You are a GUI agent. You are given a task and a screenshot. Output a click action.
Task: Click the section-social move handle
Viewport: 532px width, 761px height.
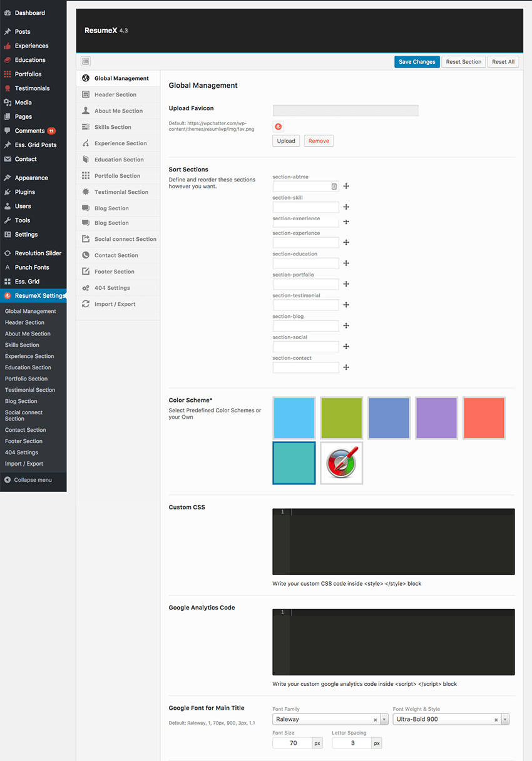[346, 347]
